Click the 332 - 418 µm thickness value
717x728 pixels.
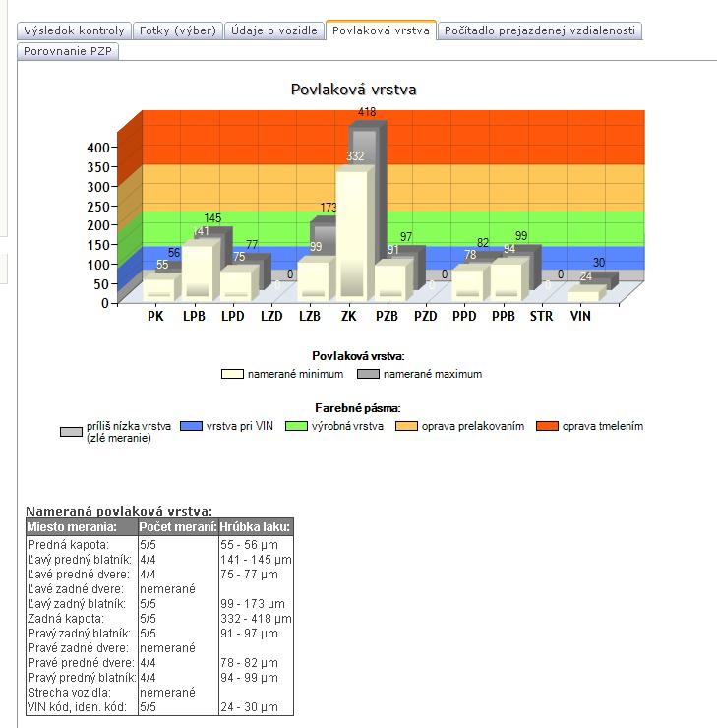(256, 619)
